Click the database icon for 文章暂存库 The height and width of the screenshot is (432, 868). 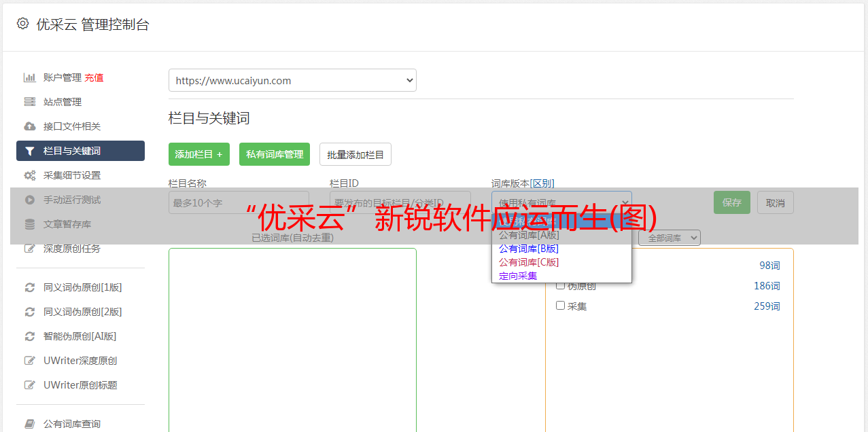click(x=30, y=224)
